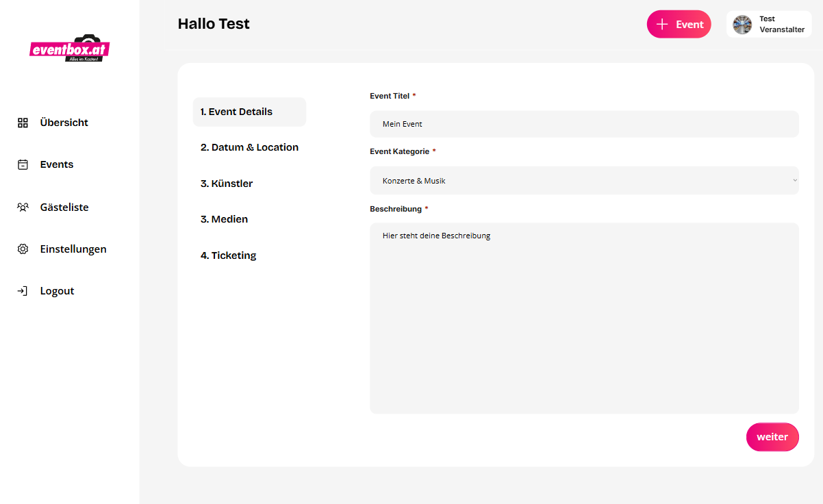The width and height of the screenshot is (823, 504).
Task: Click inside the Beschreibung text area
Action: click(583, 315)
